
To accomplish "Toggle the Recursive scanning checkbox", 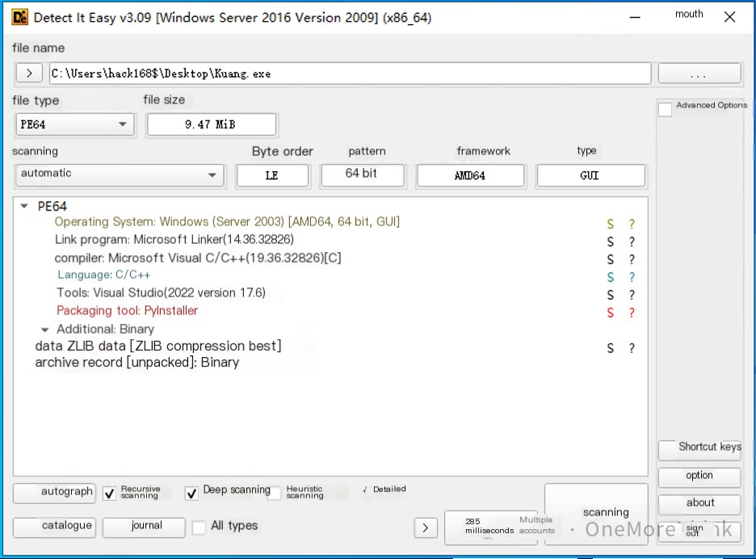I will tap(110, 493).
